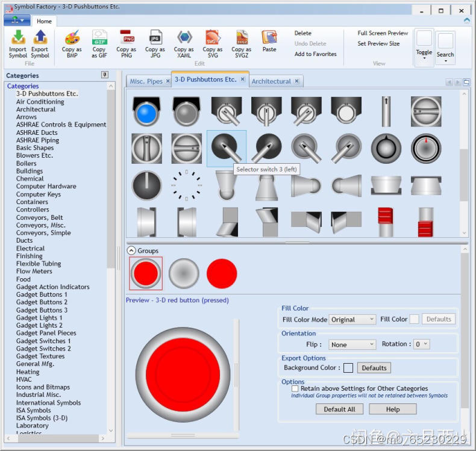The height and width of the screenshot is (451, 476).
Task: Open the Toggle dropdown in ribbon
Action: tap(424, 48)
